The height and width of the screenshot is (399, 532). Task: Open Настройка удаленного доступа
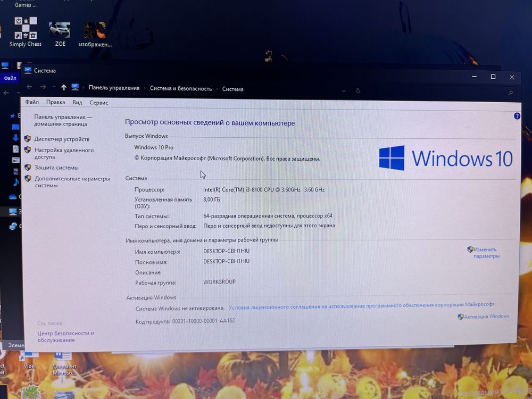click(64, 153)
